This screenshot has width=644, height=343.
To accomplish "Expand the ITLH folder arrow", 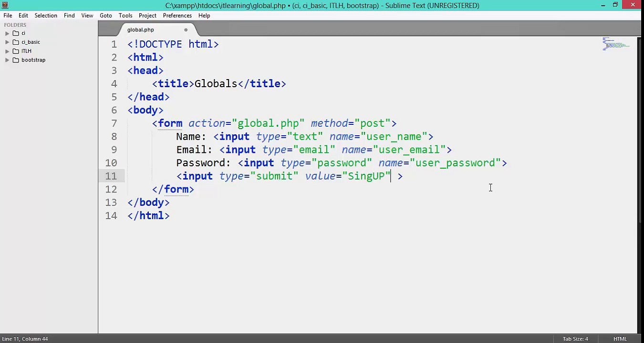I will [7, 51].
